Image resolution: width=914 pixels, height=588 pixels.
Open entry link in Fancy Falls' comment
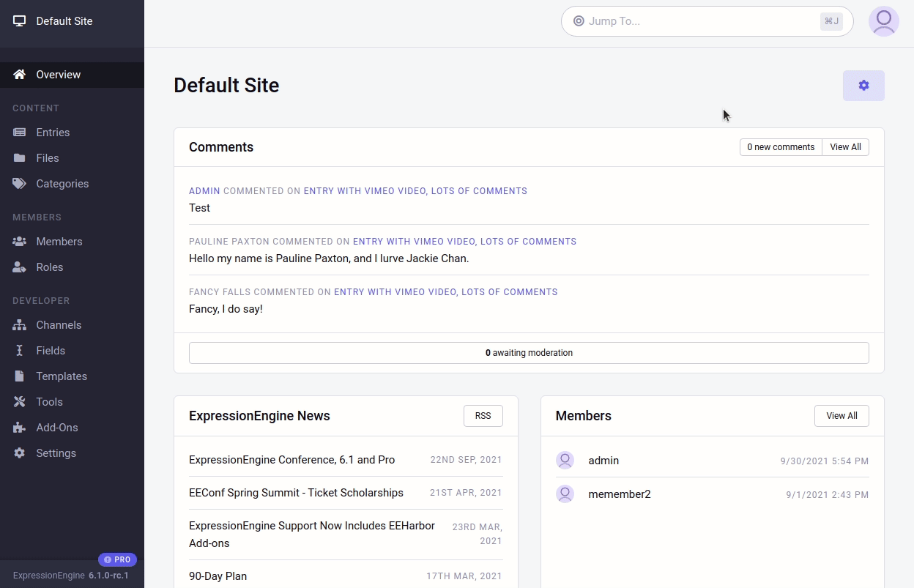tap(446, 292)
